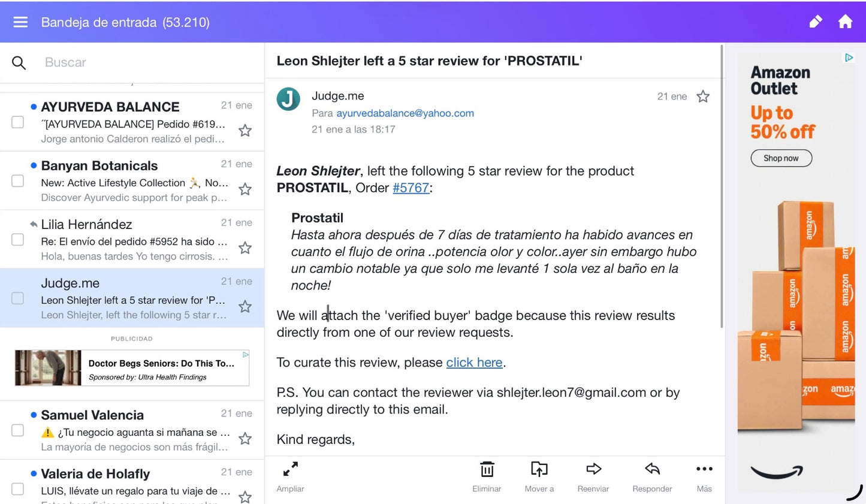Click recipient ayurvedabalance@yahoo.com
Screen dimensions: 866x504
(405, 113)
